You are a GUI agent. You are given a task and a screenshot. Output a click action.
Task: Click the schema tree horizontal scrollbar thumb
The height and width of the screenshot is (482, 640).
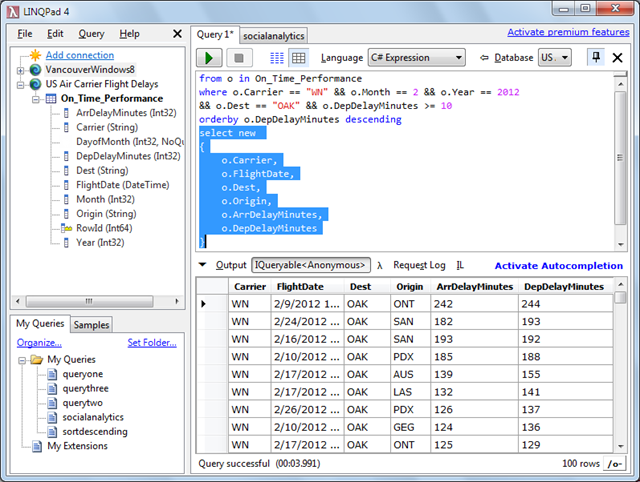(89, 301)
